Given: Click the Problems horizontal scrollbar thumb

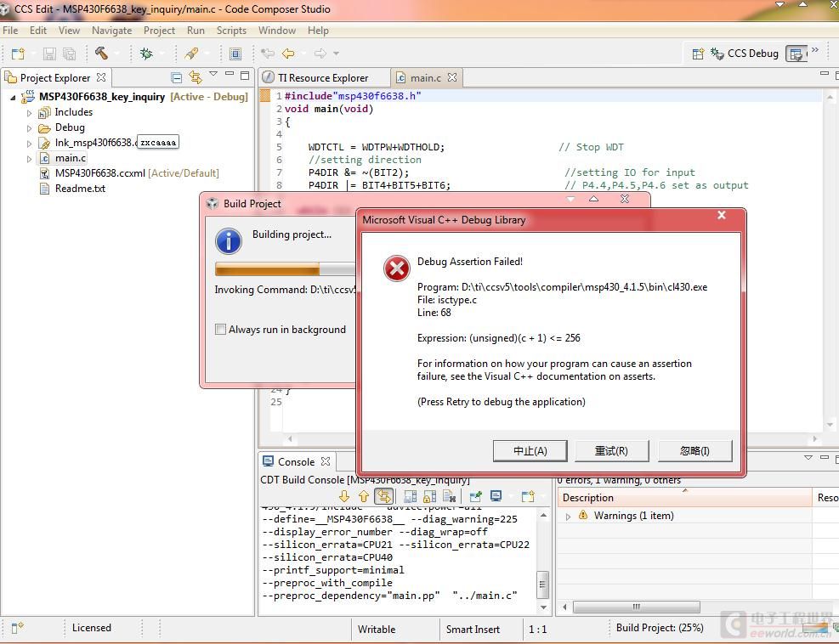Looking at the screenshot, I should [x=636, y=607].
